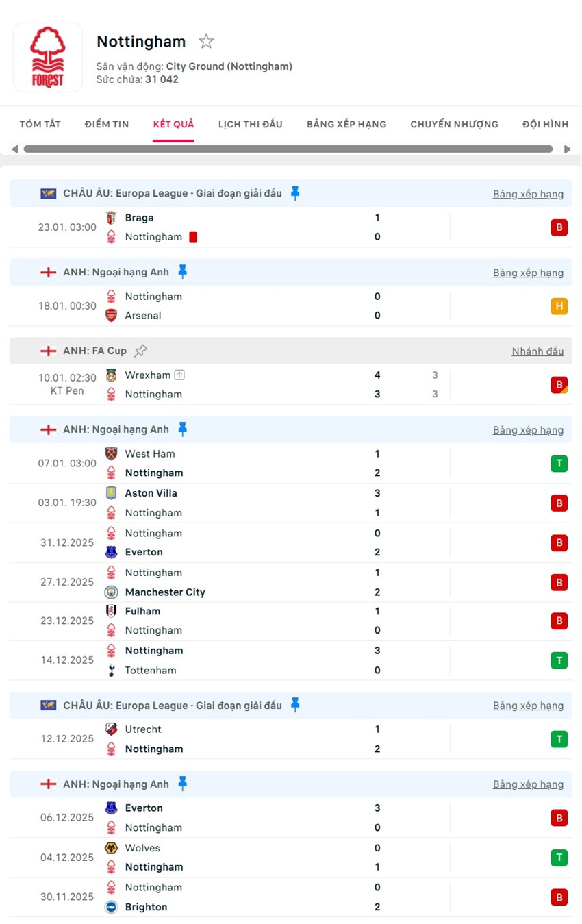Select the Arsenal team logo
Viewport: 582px width, 924px height.
tap(112, 316)
